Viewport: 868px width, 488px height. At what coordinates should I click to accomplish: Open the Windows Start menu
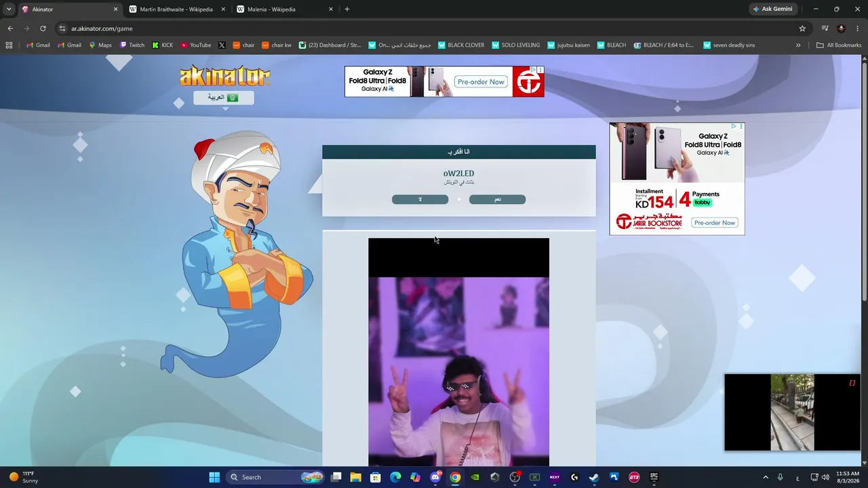point(214,477)
